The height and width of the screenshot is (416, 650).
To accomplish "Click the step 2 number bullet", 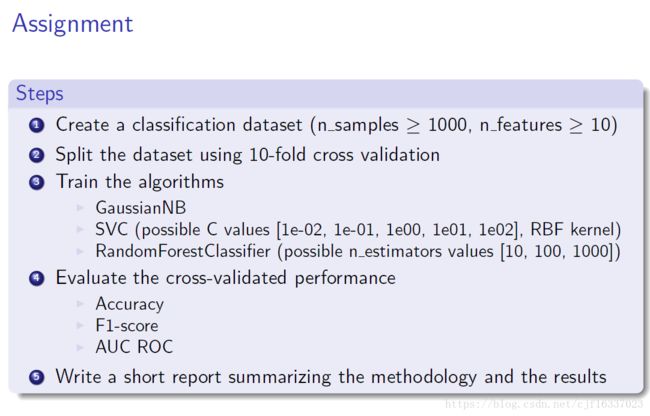I will [x=36, y=155].
